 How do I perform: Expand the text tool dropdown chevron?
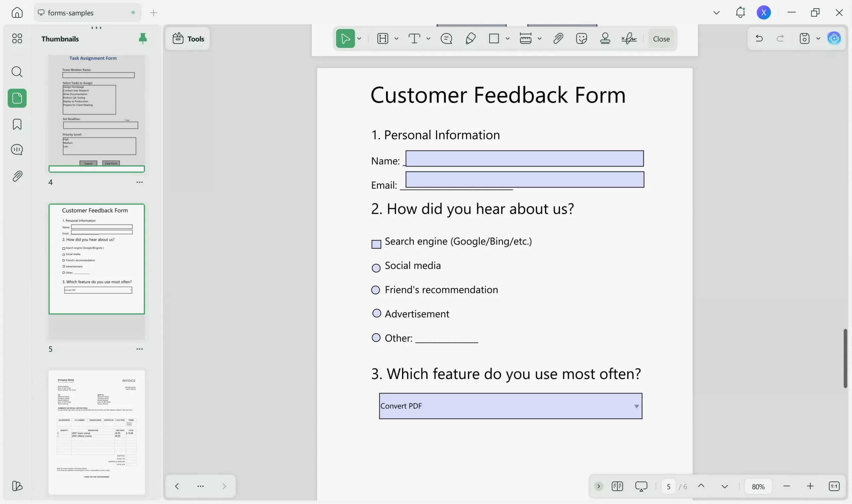(x=428, y=38)
